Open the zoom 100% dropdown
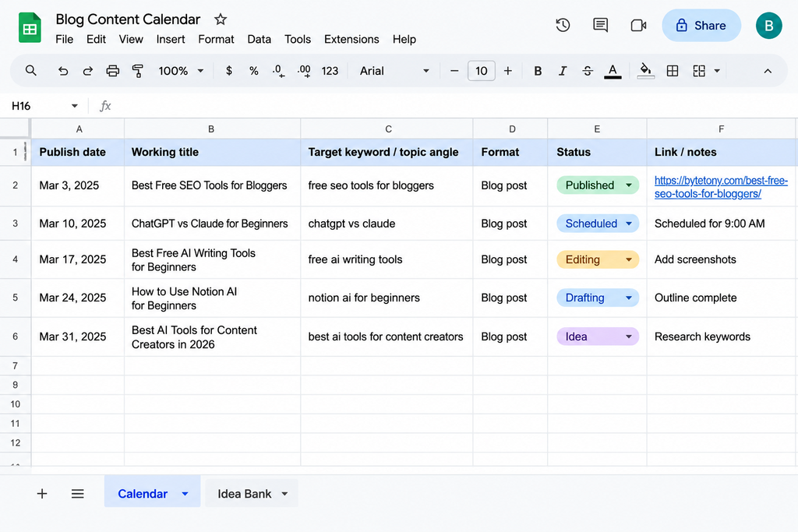This screenshot has width=798, height=532. coord(181,71)
